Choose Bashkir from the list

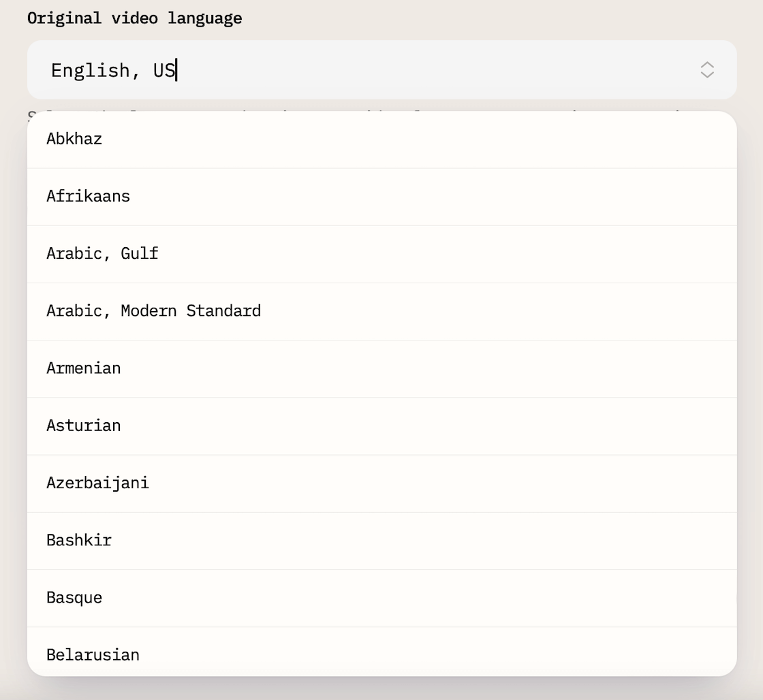tap(79, 539)
